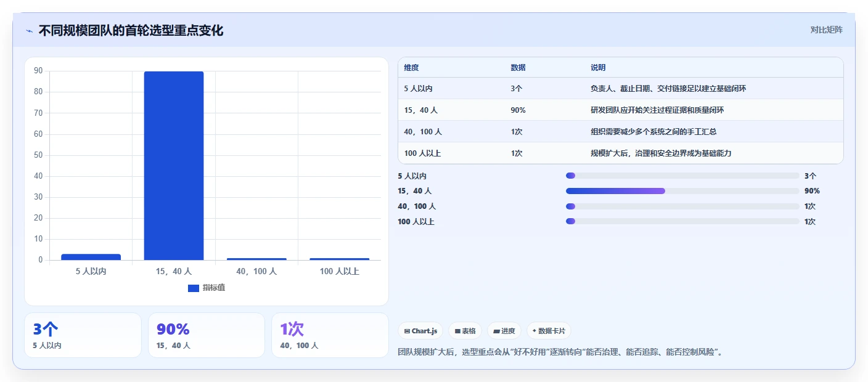
Task: Click the blue 指标值 legend color box
Action: click(194, 288)
